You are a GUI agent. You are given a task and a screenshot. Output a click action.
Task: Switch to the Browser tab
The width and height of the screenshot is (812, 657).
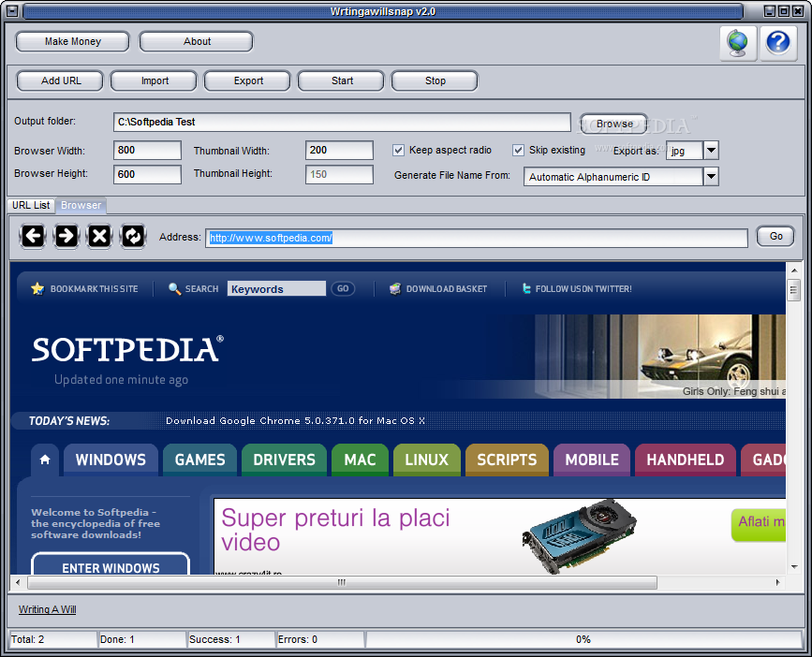coord(81,205)
